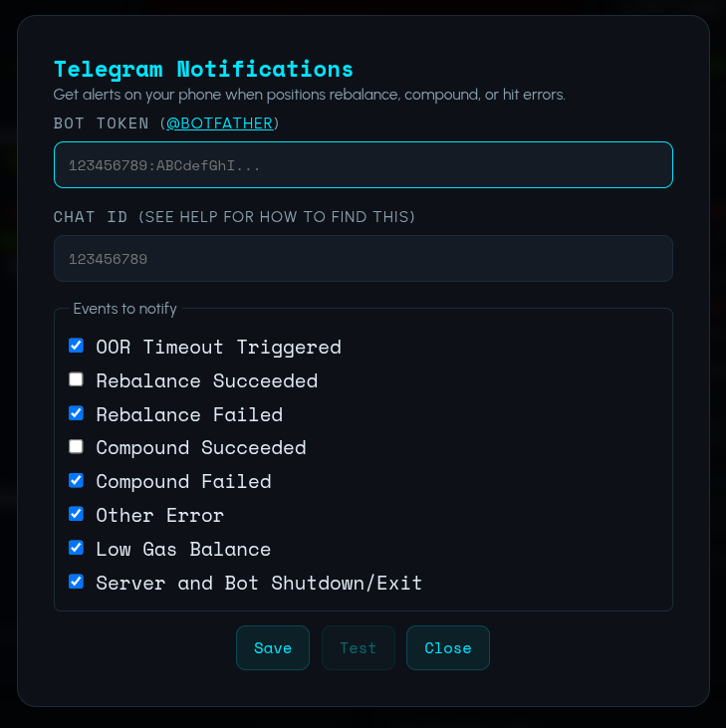This screenshot has width=726, height=728.
Task: Tick the Compound Succeeded checkbox
Action: point(76,446)
